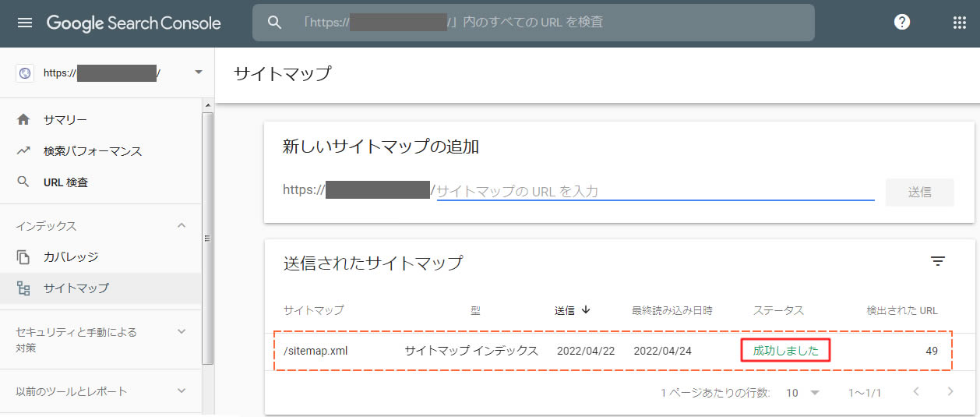Open 検索パフォーマンス in the sidebar
Image resolution: width=980 pixels, height=417 pixels.
(x=100, y=150)
